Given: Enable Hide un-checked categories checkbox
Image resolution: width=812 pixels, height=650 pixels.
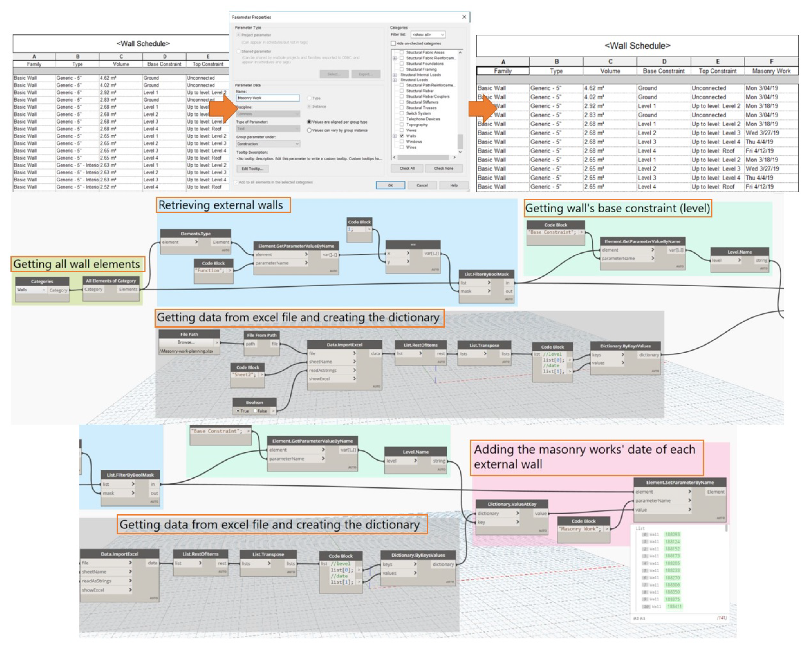Looking at the screenshot, I should point(393,43).
